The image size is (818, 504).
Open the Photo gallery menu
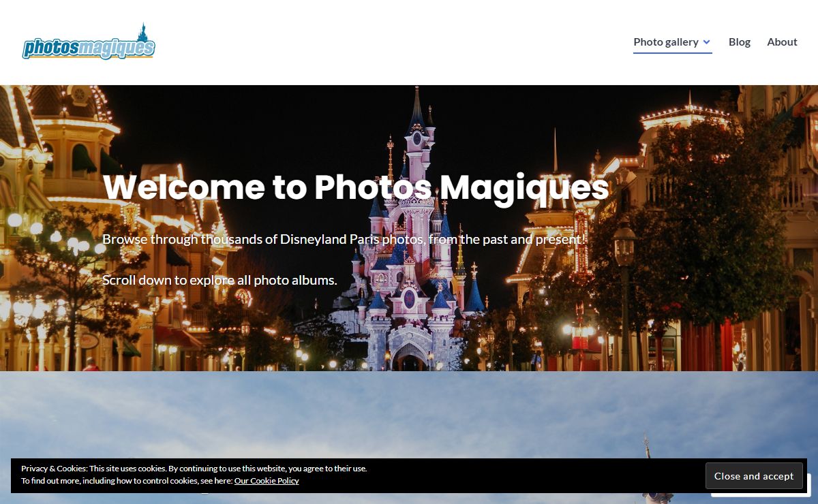pyautogui.click(x=666, y=42)
